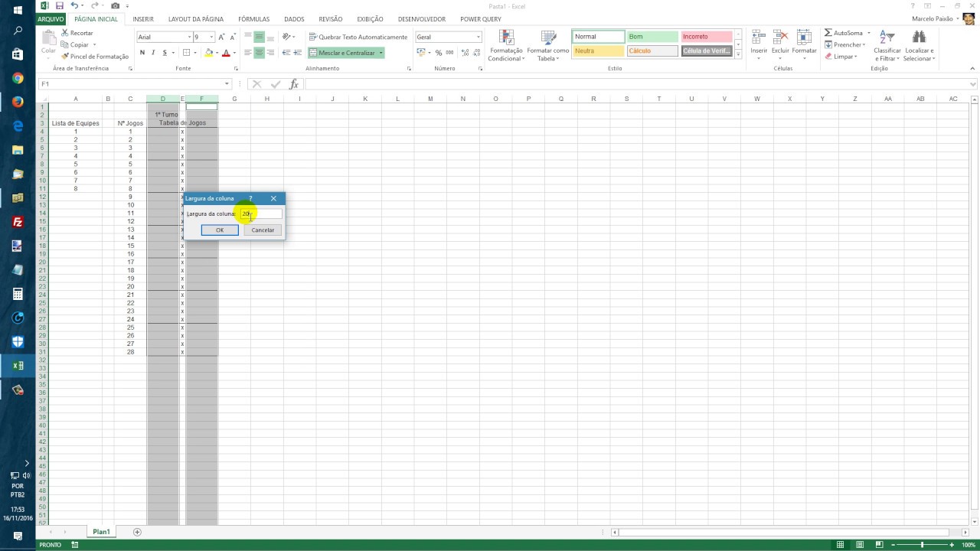Open the Windows Calculator from taskbar
980x551 pixels.
click(18, 294)
